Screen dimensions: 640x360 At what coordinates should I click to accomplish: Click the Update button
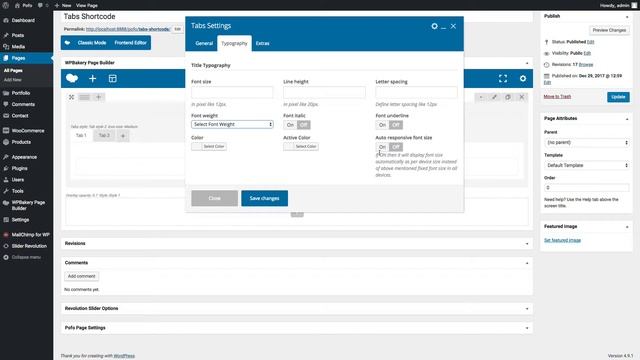pyautogui.click(x=618, y=97)
